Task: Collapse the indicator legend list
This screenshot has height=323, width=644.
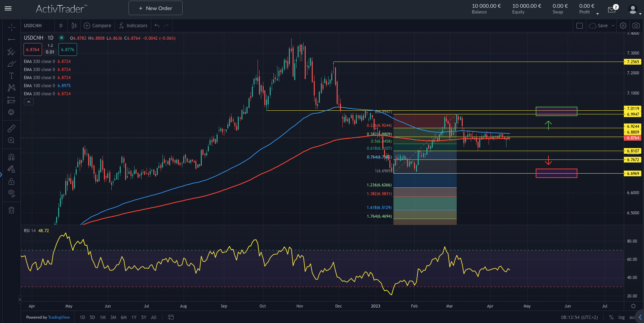Action: (28, 101)
